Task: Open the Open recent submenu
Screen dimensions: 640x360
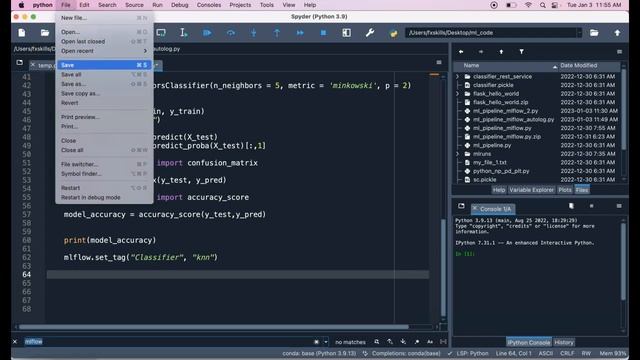Action: pyautogui.click(x=104, y=51)
